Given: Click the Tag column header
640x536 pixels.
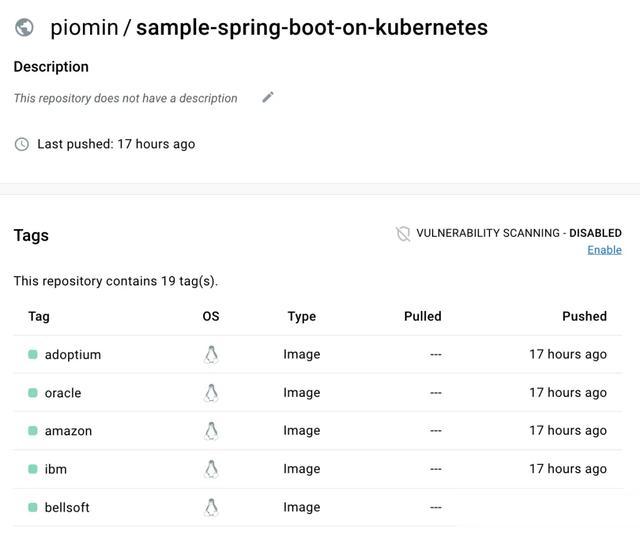Looking at the screenshot, I should (39, 316).
